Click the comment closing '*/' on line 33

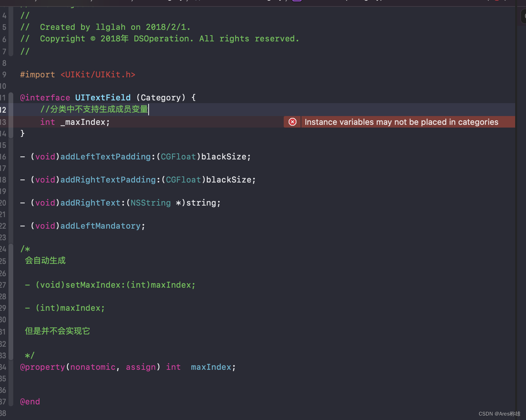tap(30, 356)
